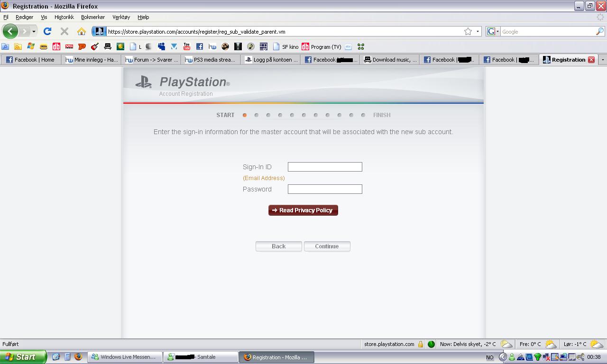Click the padlock security icon in status bar

click(421, 344)
